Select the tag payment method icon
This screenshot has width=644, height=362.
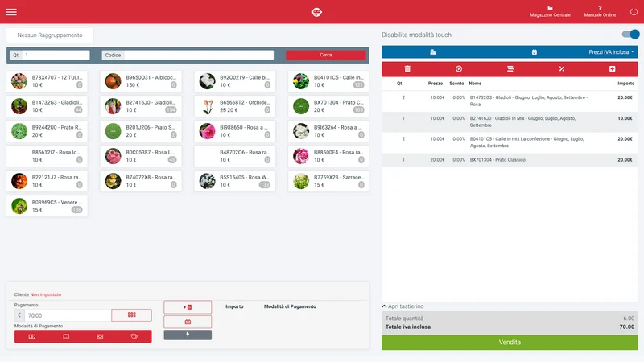pyautogui.click(x=134, y=336)
